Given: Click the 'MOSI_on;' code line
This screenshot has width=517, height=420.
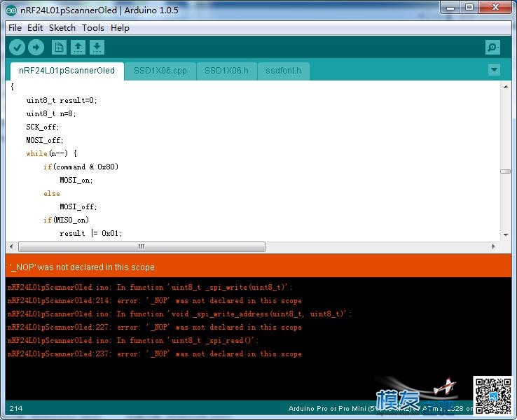Looking at the screenshot, I should 76,180.
